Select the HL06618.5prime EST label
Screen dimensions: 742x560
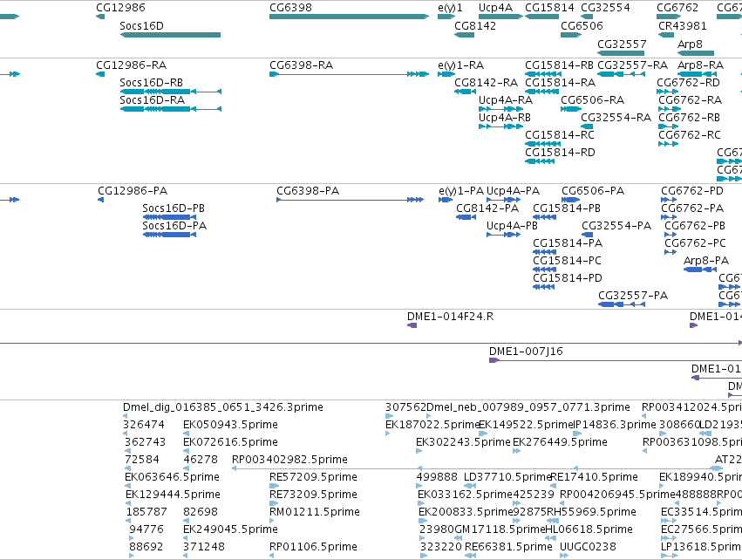point(589,529)
